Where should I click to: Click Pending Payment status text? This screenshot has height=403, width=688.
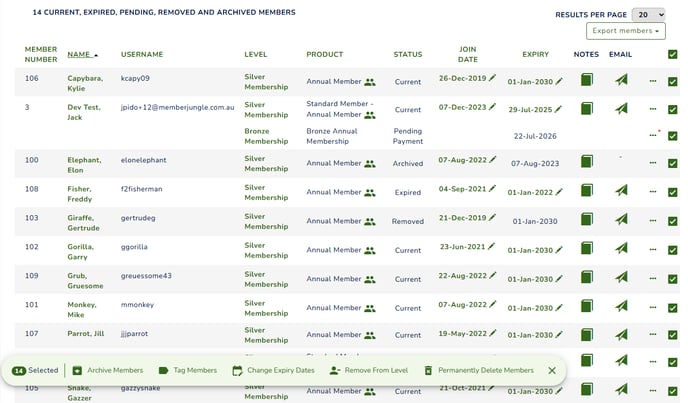[408, 136]
